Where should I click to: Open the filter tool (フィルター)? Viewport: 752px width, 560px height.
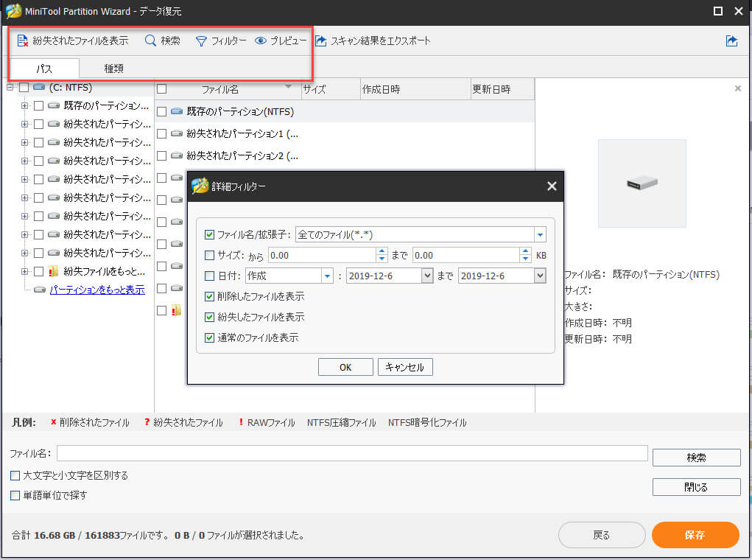[x=221, y=41]
